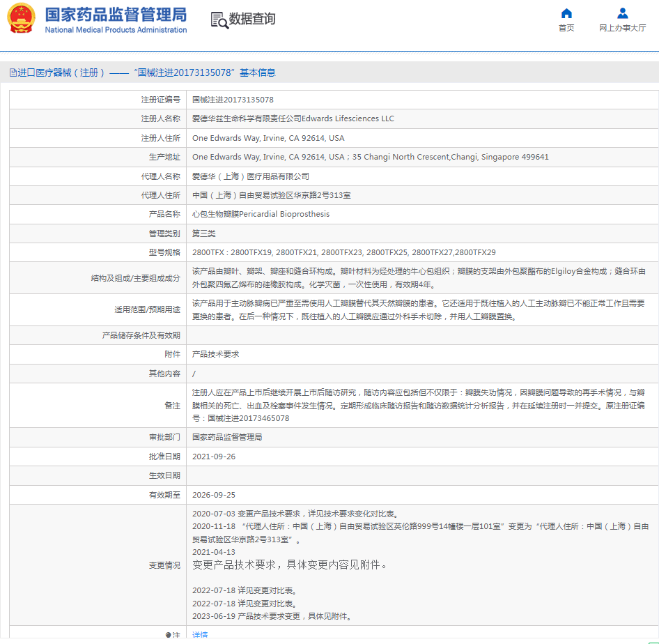Click the user icon above 网上办事大厅
This screenshot has height=644, width=659.
pyautogui.click(x=622, y=13)
